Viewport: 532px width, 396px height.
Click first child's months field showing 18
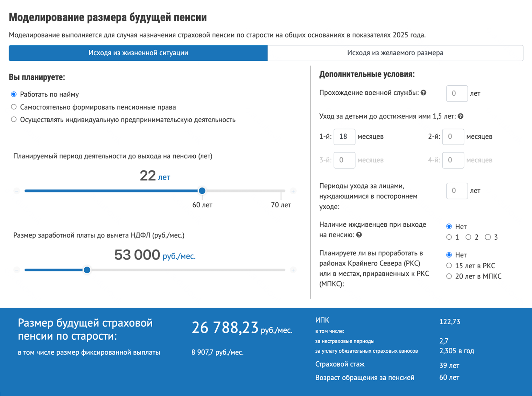tap(344, 137)
